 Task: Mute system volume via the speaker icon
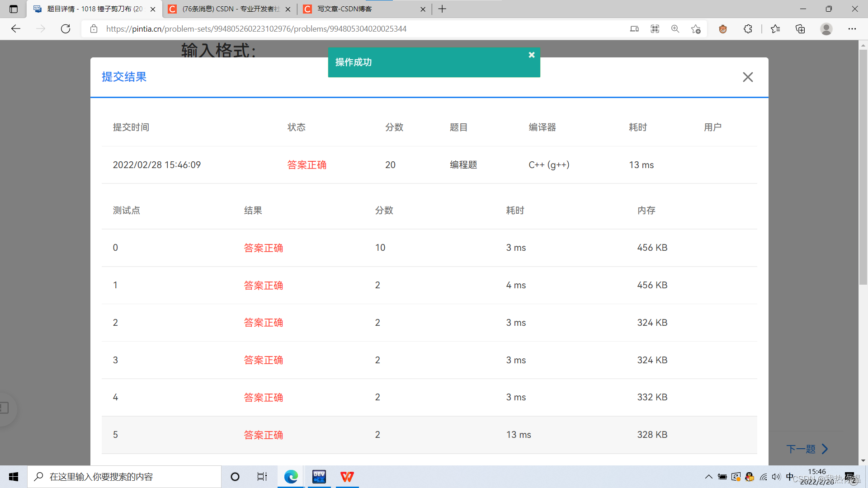(x=776, y=477)
